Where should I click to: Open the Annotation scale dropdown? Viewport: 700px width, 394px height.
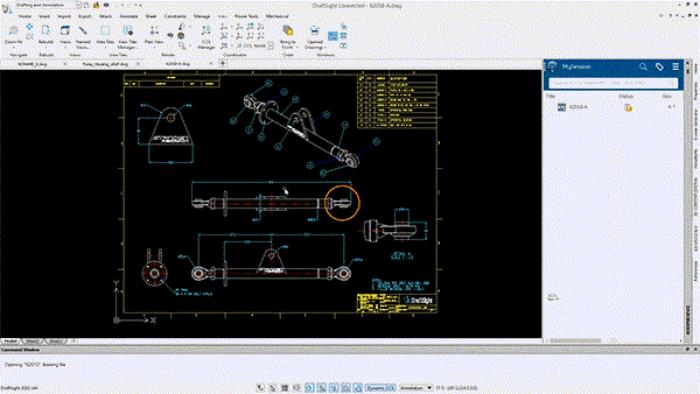[x=416, y=388]
